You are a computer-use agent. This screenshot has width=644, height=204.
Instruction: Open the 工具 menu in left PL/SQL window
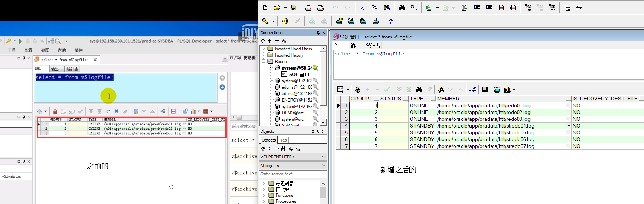[x=12, y=50]
